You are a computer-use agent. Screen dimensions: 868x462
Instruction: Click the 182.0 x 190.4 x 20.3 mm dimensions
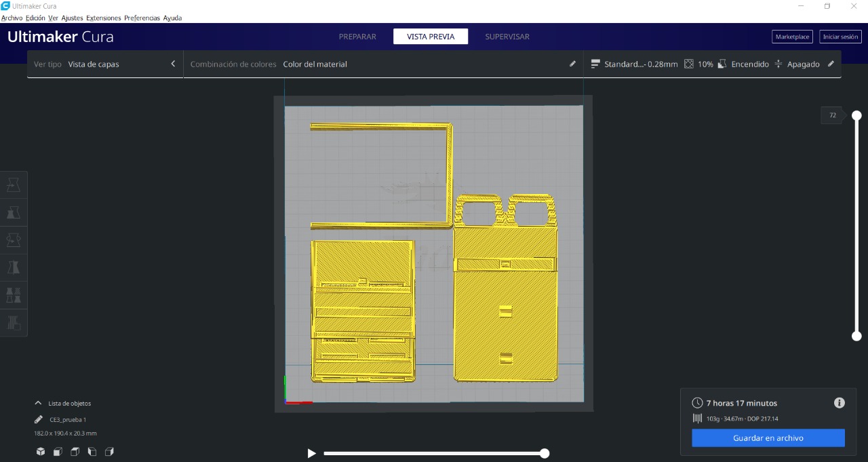click(x=66, y=433)
